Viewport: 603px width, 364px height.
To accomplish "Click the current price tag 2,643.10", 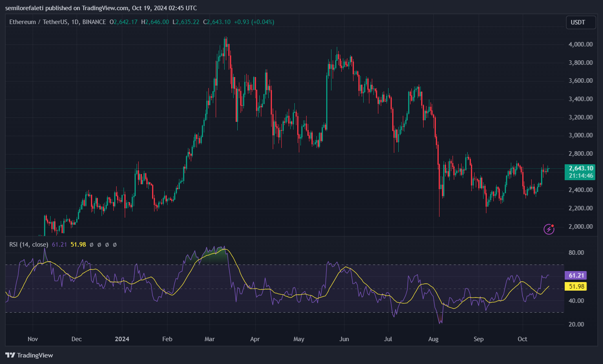I will (x=581, y=168).
